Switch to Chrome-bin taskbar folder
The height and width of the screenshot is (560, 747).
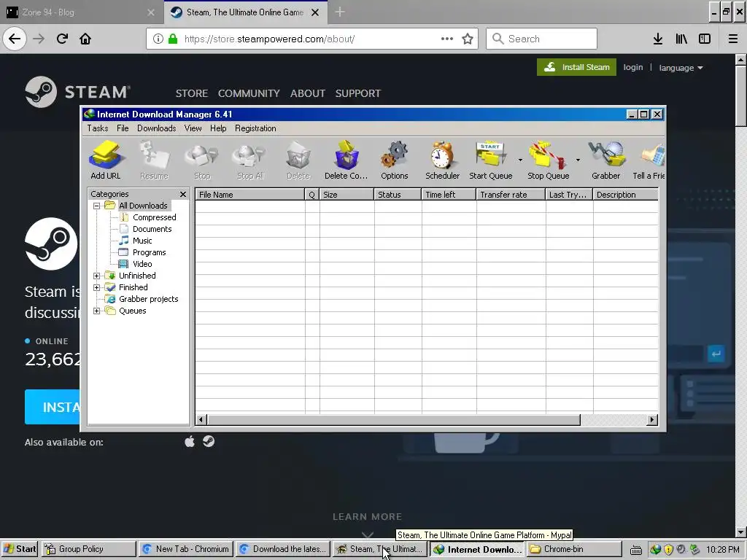[573, 549]
